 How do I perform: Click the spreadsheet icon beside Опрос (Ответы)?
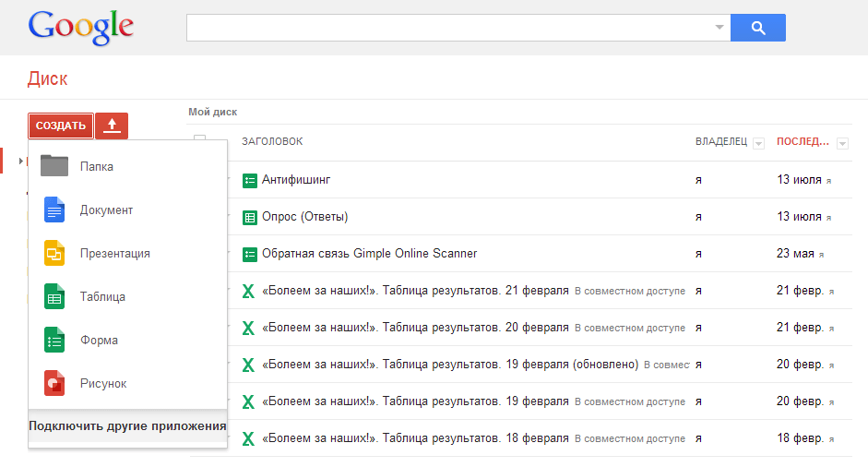[x=249, y=217]
